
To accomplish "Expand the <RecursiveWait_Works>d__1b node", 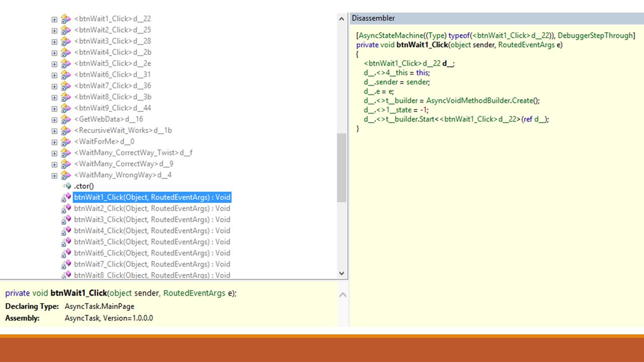I will point(54,131).
